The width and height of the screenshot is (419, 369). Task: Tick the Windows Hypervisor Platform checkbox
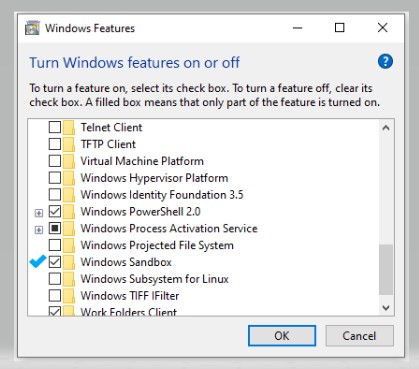click(55, 178)
